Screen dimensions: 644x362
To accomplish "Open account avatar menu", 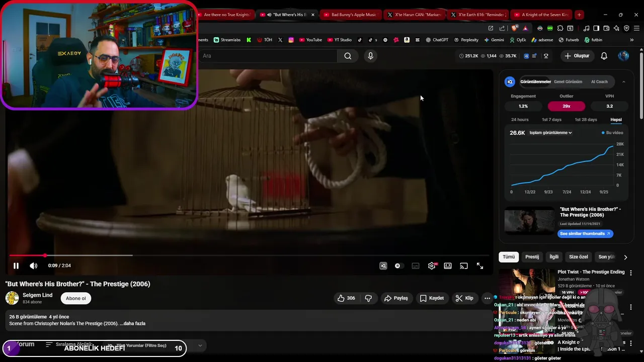I will coord(623,56).
